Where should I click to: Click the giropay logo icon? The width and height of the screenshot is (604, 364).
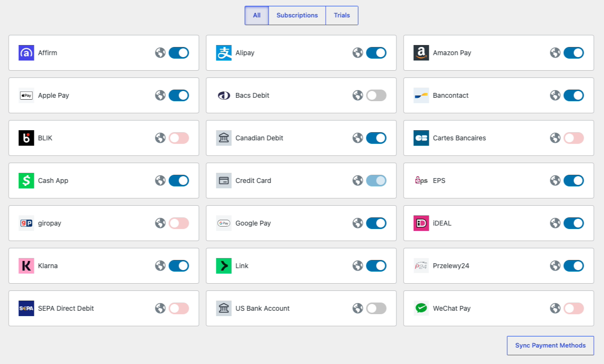26,223
